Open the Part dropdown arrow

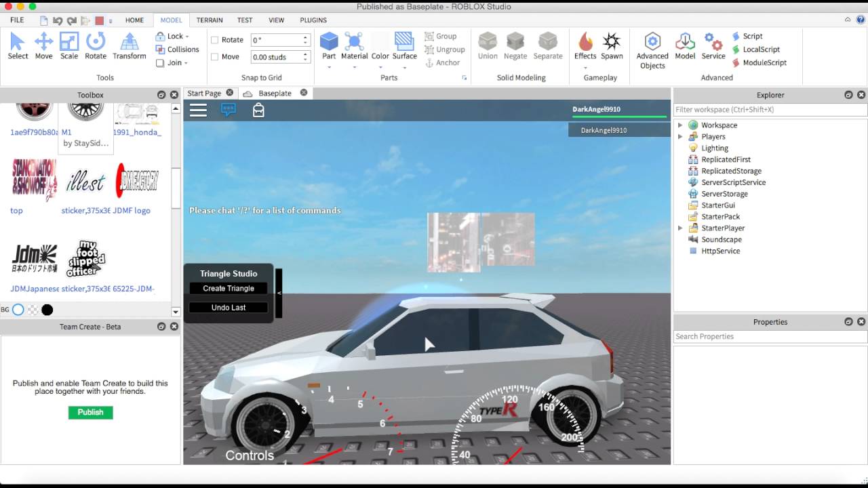(329, 67)
